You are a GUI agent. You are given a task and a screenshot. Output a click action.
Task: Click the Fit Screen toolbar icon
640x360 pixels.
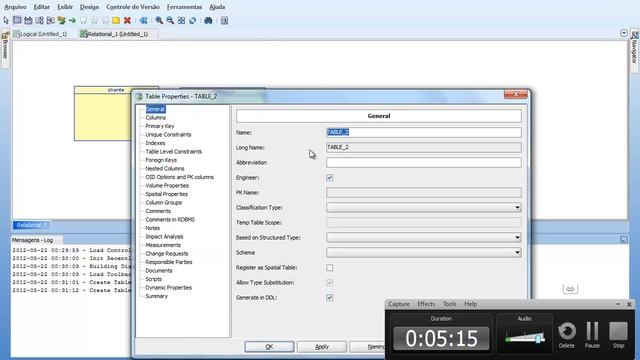tap(181, 20)
